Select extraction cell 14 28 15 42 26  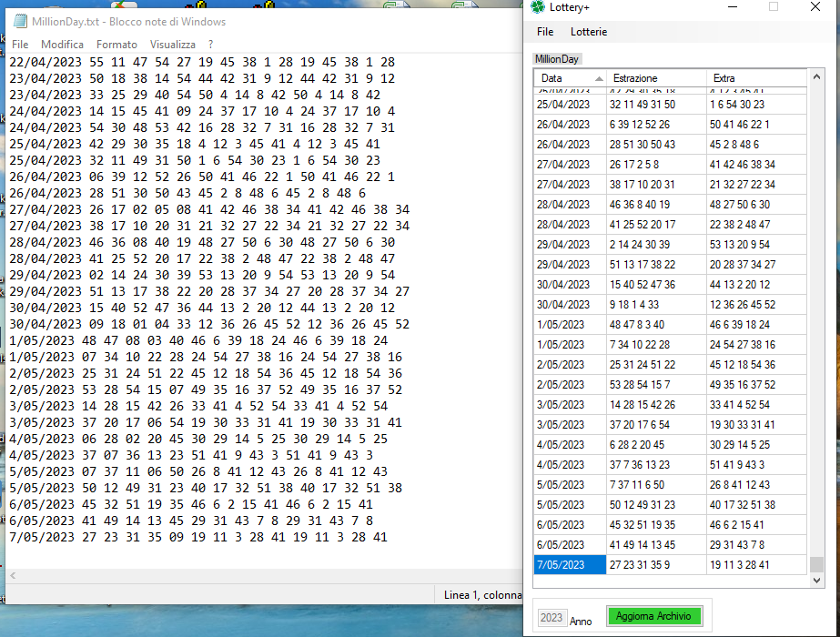tap(656, 405)
